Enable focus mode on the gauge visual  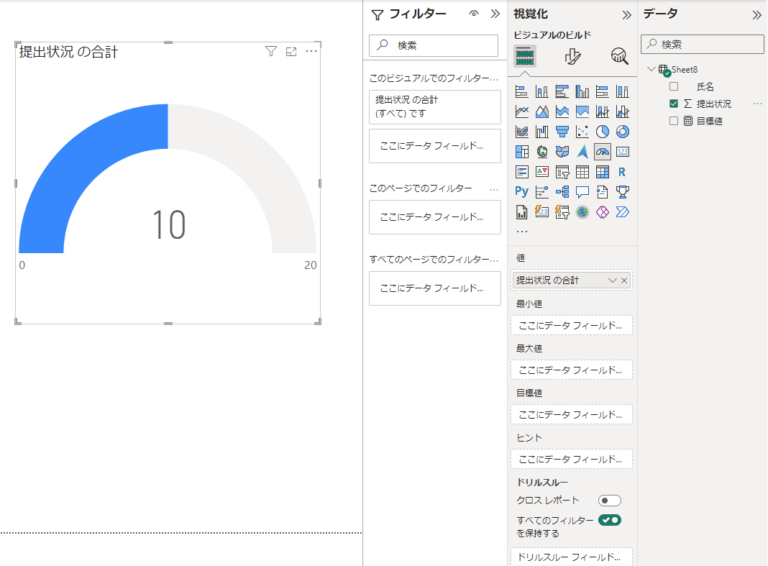click(291, 51)
